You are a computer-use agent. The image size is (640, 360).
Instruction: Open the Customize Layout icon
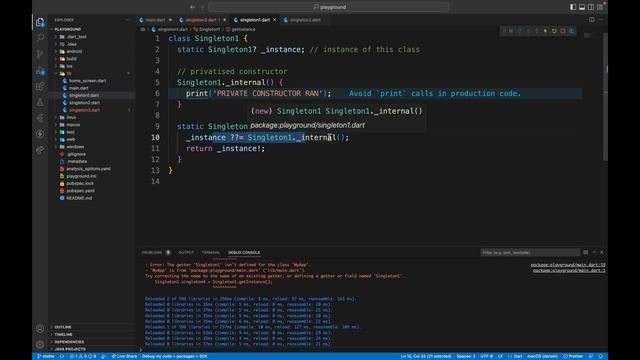point(600,7)
